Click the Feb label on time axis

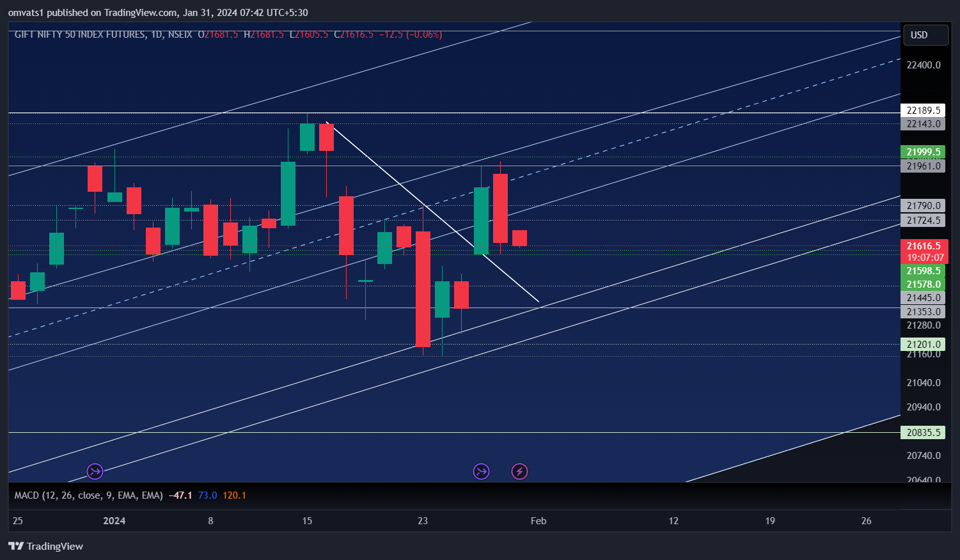[x=539, y=521]
